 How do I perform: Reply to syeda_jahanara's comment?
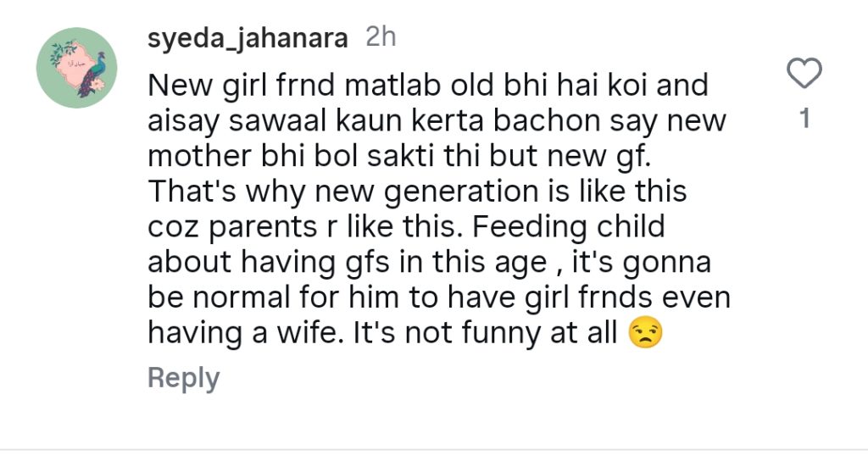[x=183, y=378]
